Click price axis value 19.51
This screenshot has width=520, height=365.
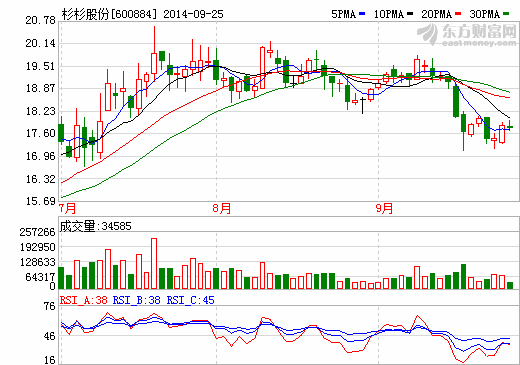[x=40, y=66]
